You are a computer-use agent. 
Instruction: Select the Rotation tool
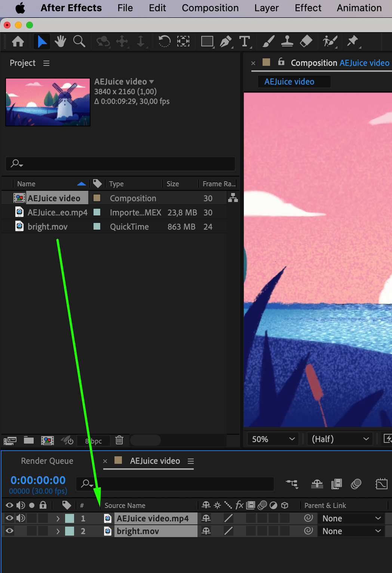[164, 41]
